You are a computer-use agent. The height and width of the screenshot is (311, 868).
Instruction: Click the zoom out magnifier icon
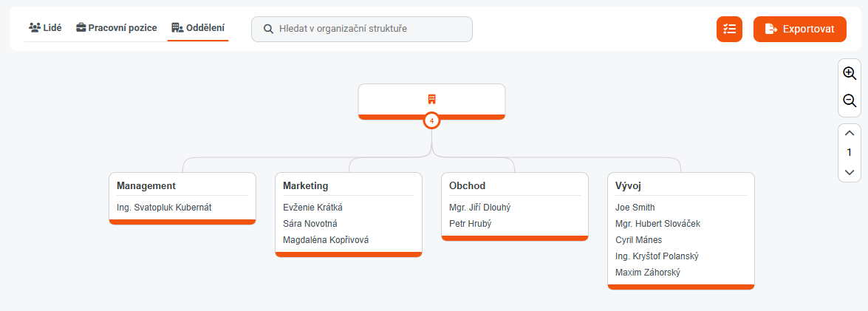850,101
